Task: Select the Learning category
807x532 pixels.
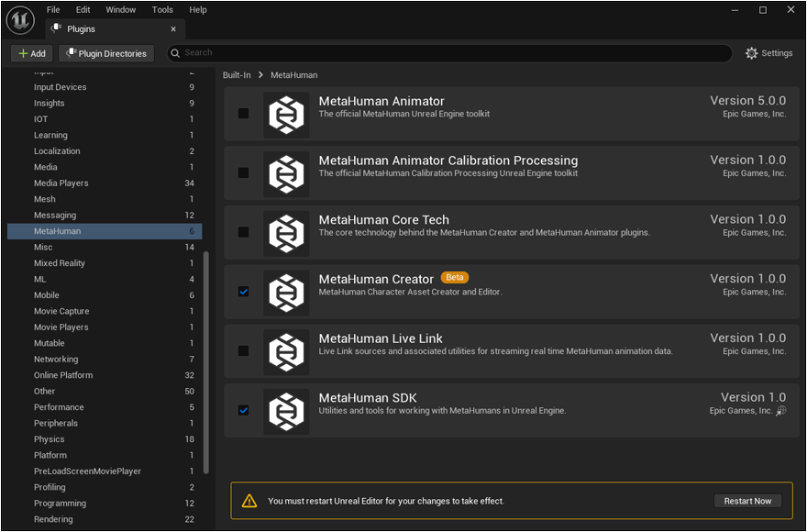Action: (105, 135)
